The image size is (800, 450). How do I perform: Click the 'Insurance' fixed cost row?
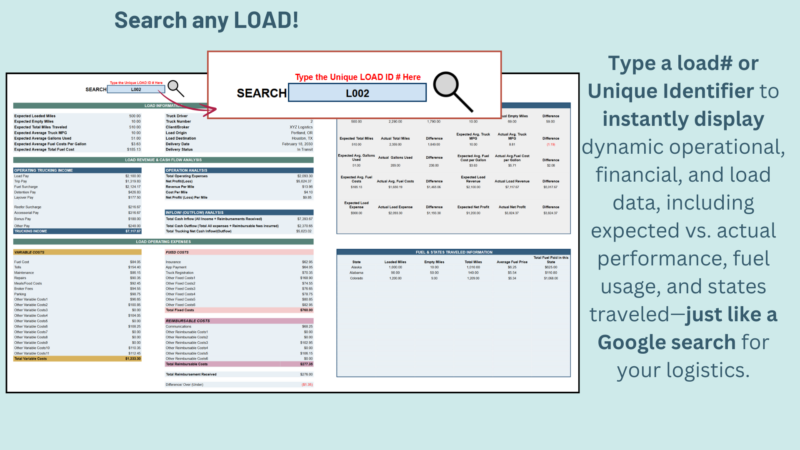pos(239,262)
